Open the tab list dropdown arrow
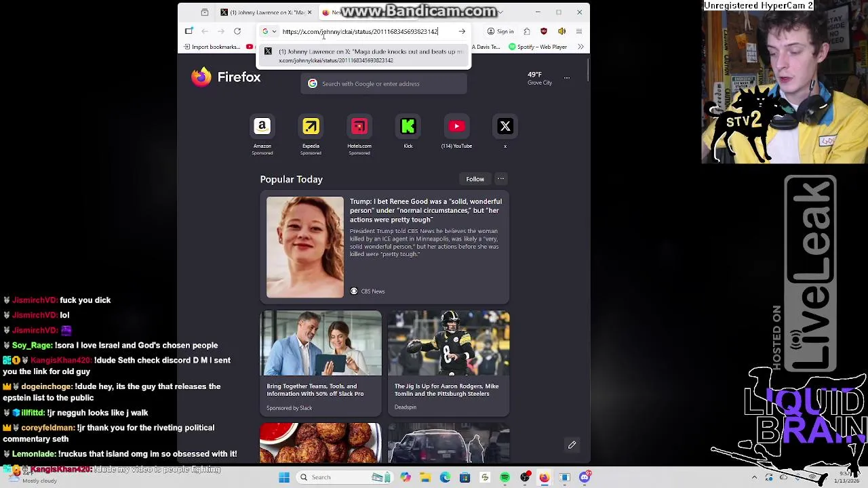Screen dimensions: 868x488 click(x=500, y=12)
